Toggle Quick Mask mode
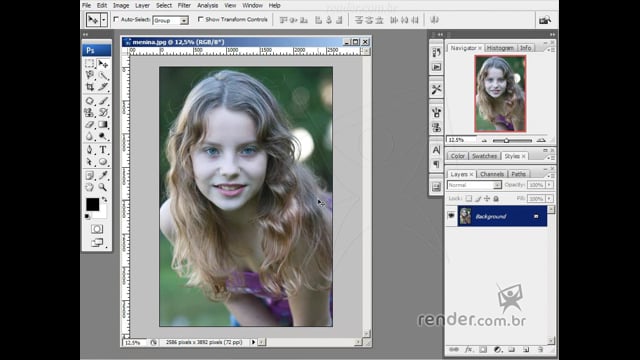Screen dimensions: 640x360 point(97,229)
